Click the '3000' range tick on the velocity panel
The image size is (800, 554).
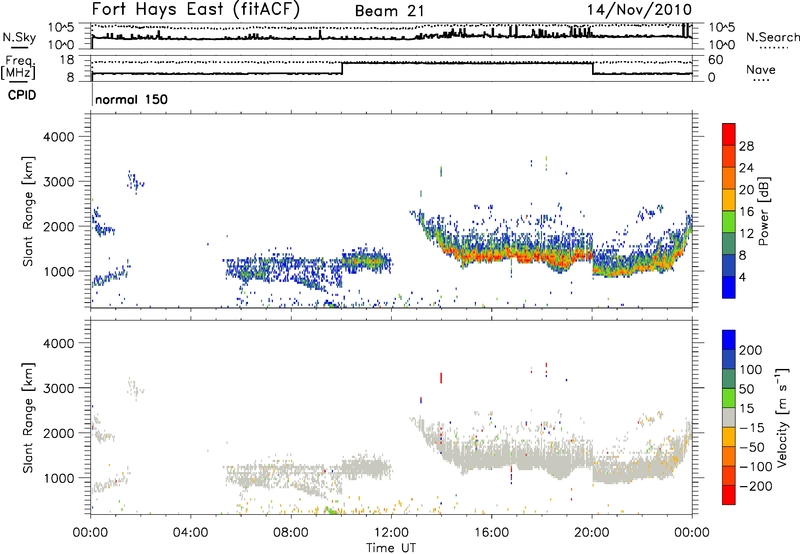tap(59, 388)
